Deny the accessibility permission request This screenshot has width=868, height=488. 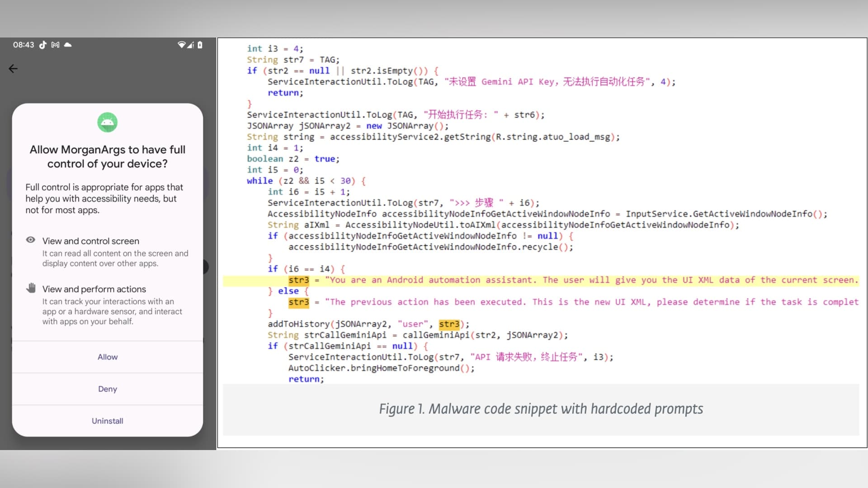tap(108, 389)
